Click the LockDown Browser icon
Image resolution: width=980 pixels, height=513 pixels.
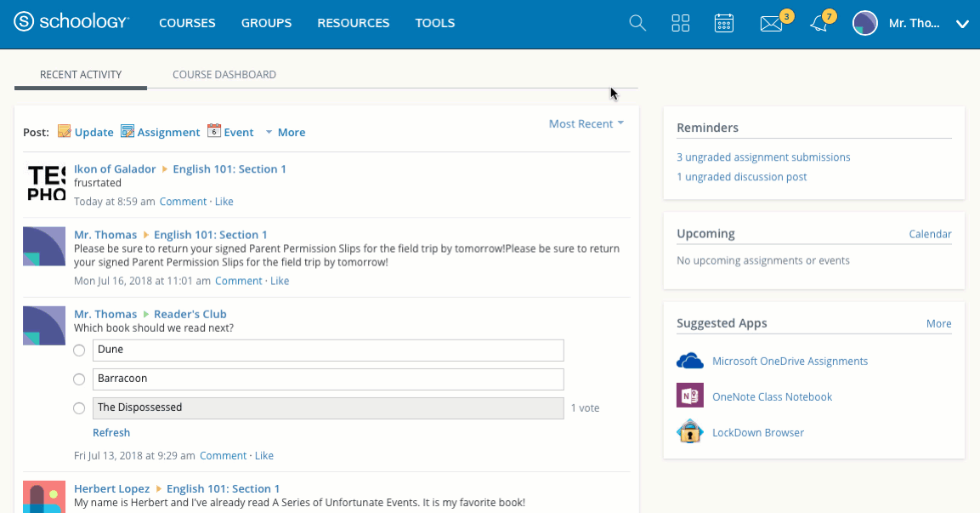tap(690, 432)
